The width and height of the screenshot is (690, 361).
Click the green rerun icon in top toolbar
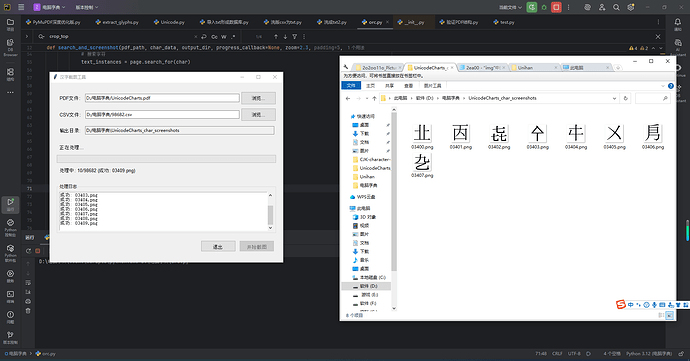click(x=532, y=7)
